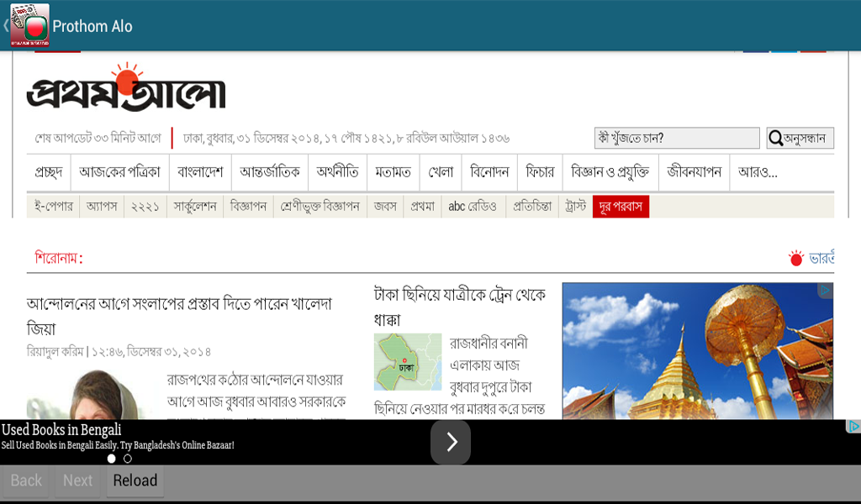Click the magnifier অনুসন্ধান search button
This screenshot has width=861, height=504.
click(800, 139)
